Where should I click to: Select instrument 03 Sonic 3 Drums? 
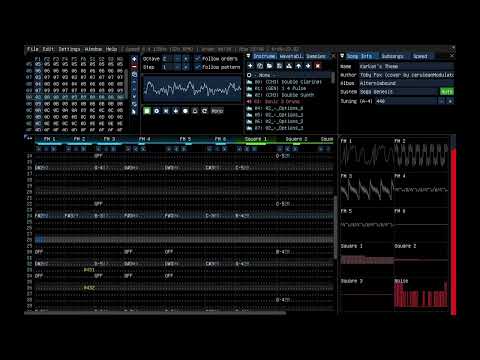[x=288, y=102]
